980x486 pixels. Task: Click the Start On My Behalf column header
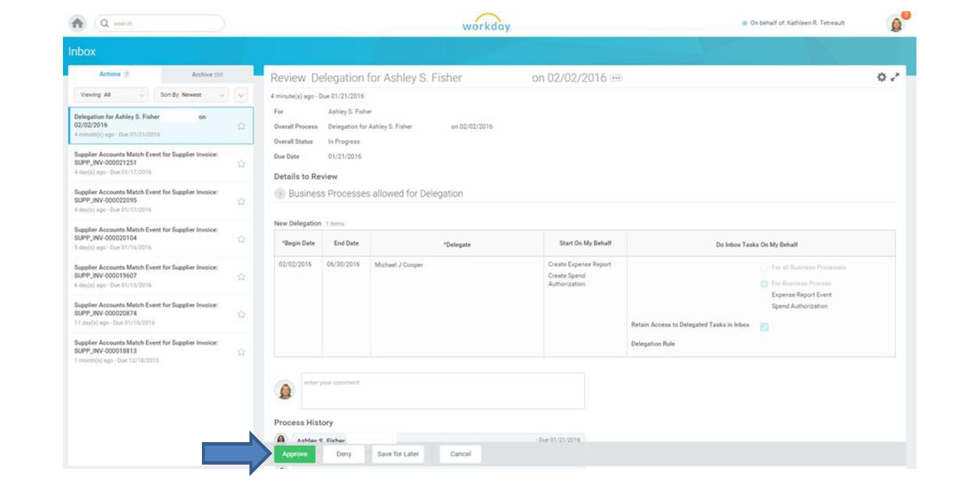585,243
